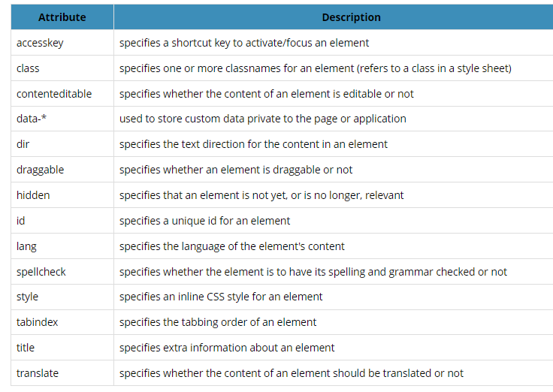Select the hidden attribute cell
Screen dimensions: 553x392
point(33,195)
